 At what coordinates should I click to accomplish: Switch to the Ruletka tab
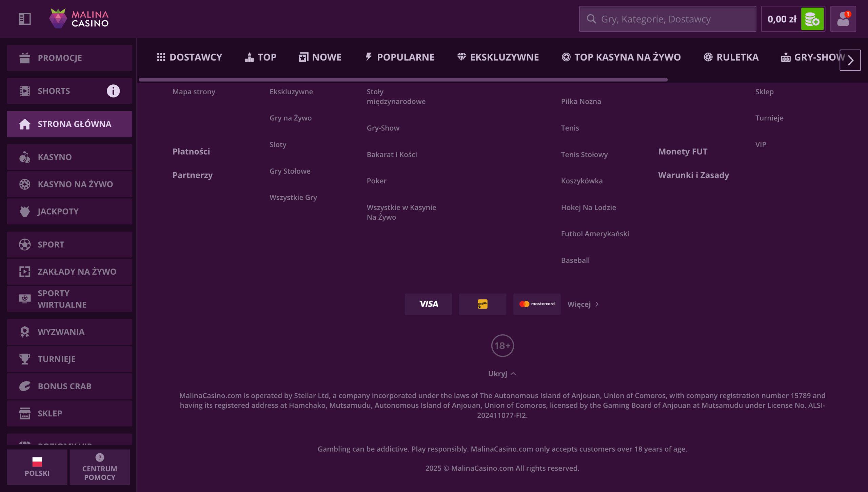[731, 57]
